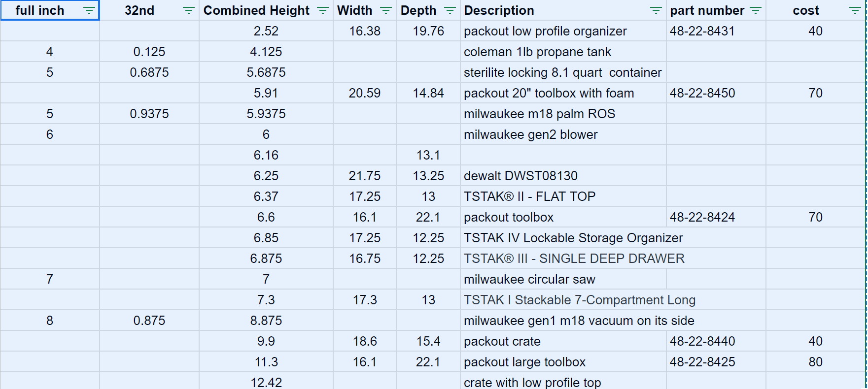868x389 pixels.
Task: Click combined height 5.9375
Action: click(x=266, y=114)
